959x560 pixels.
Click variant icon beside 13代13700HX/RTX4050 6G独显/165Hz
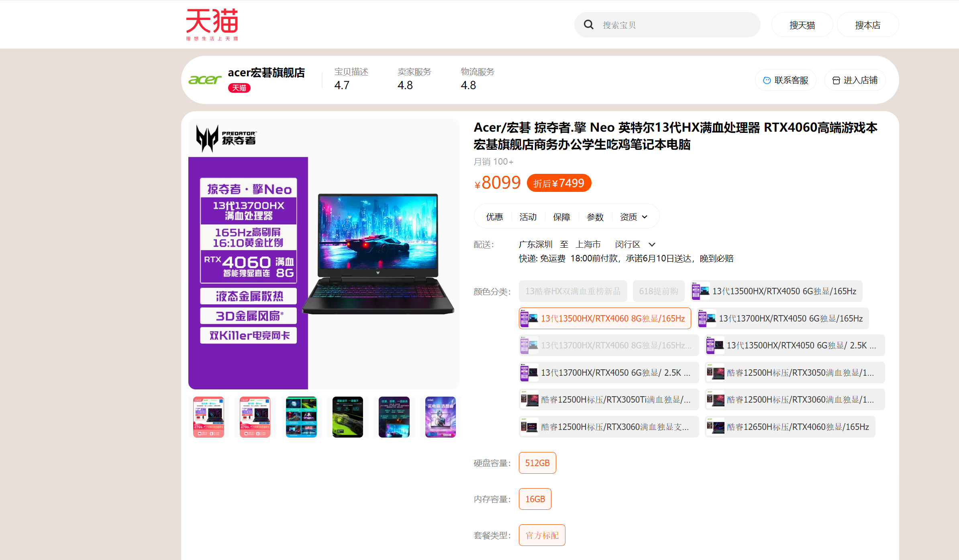[x=707, y=318]
